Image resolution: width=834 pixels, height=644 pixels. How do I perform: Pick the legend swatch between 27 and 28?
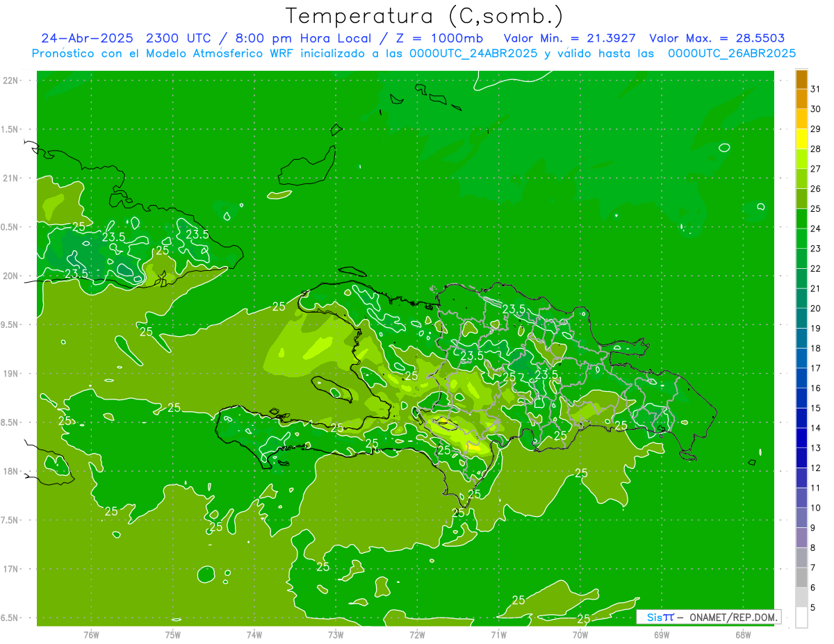801,158
